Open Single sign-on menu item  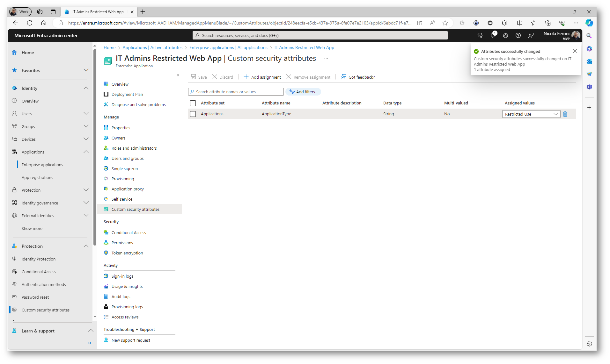click(x=125, y=168)
